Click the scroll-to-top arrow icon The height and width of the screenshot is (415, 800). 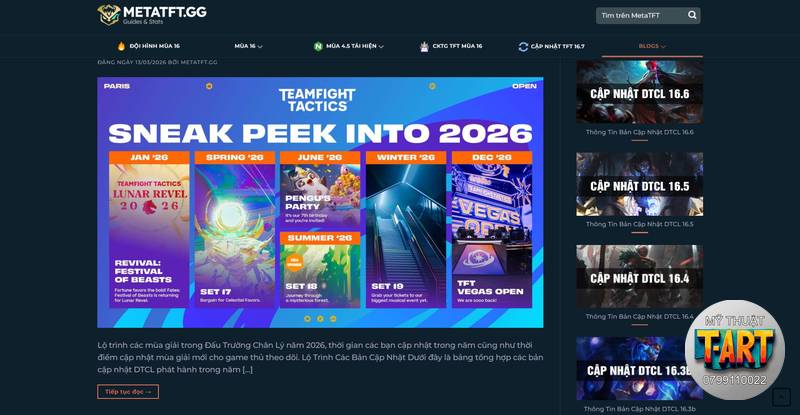coord(781,397)
